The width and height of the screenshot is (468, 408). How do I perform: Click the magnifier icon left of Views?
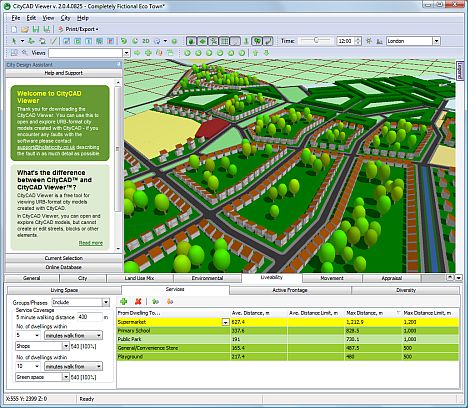pos(24,53)
